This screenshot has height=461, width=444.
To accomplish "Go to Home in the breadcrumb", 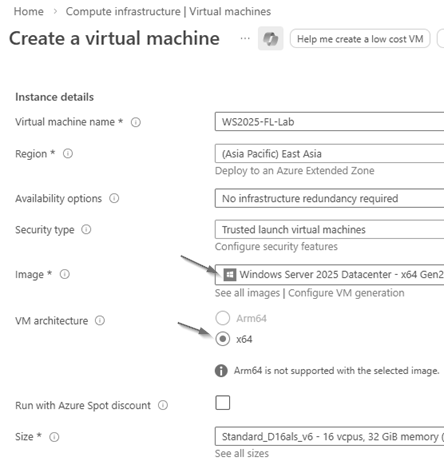I will 29,12.
